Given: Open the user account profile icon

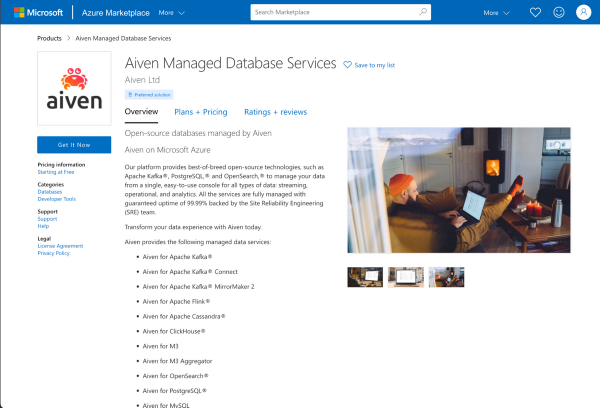Looking at the screenshot, I should pyautogui.click(x=583, y=12).
